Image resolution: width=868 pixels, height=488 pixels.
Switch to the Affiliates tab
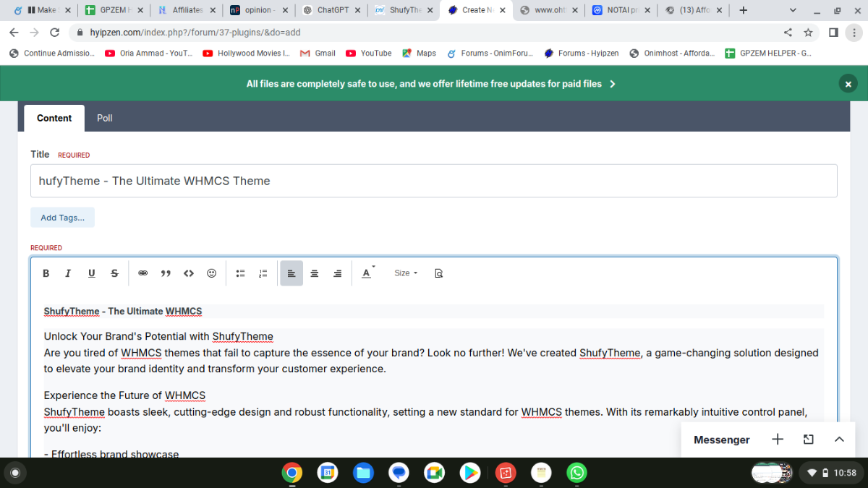tap(187, 10)
